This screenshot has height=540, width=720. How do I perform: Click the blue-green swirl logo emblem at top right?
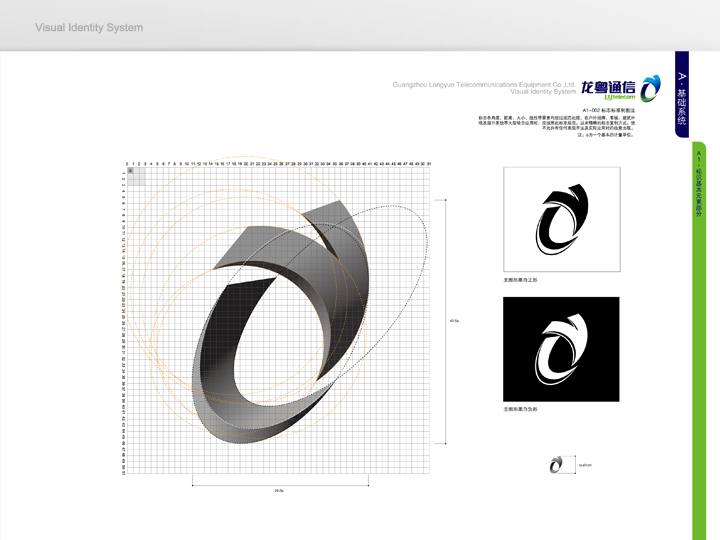point(651,88)
